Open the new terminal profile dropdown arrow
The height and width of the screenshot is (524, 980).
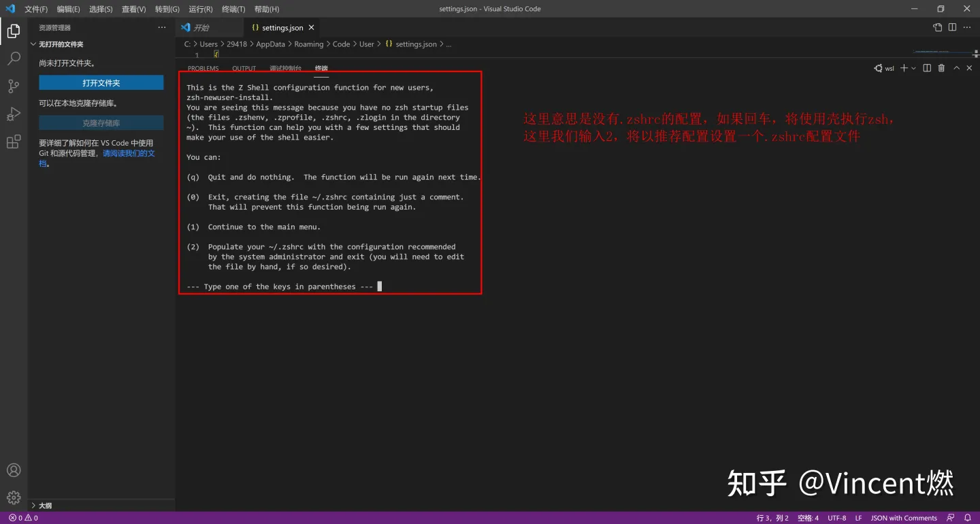point(913,68)
